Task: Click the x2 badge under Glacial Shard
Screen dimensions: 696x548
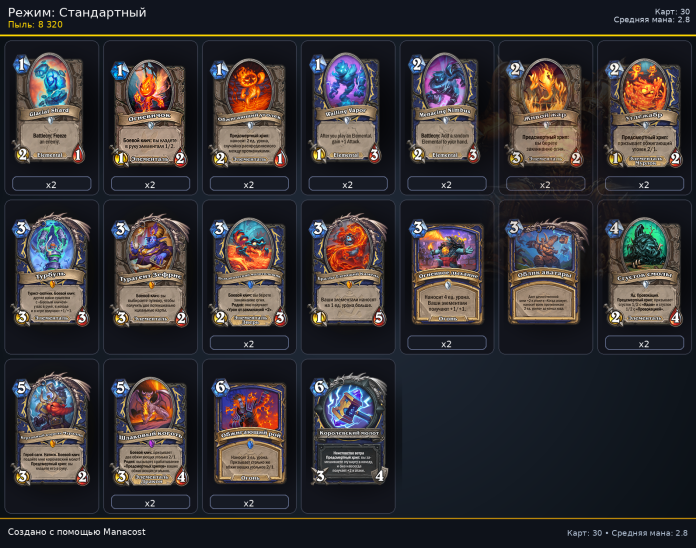Action: coord(51,184)
